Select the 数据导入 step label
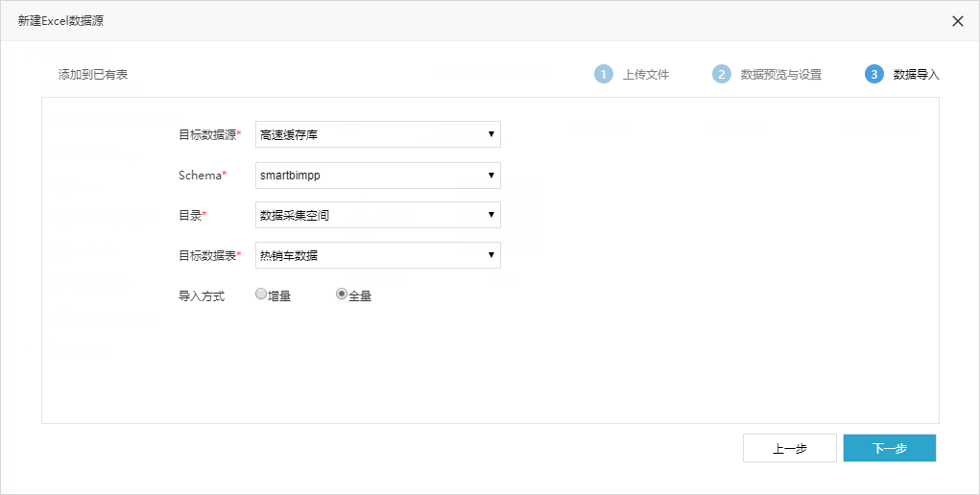This screenshot has width=980, height=495. point(917,75)
